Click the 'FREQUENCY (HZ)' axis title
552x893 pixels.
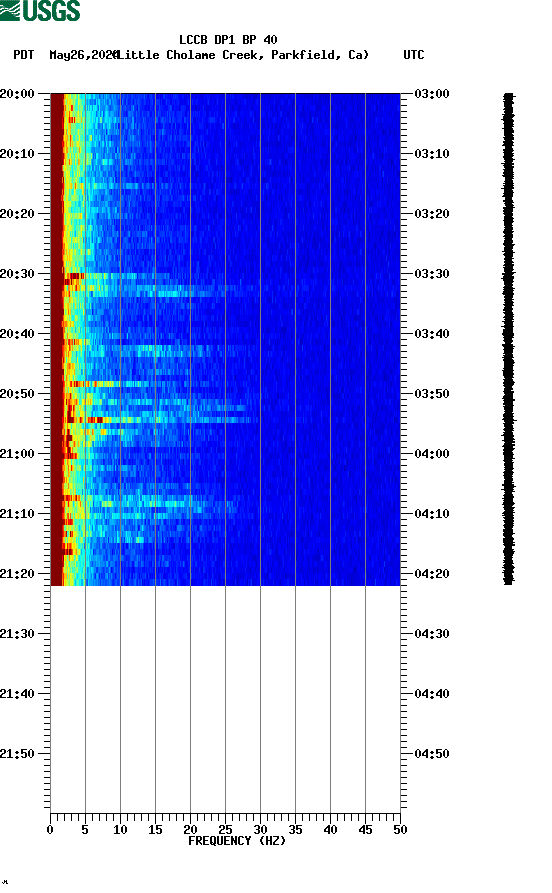[x=236, y=841]
